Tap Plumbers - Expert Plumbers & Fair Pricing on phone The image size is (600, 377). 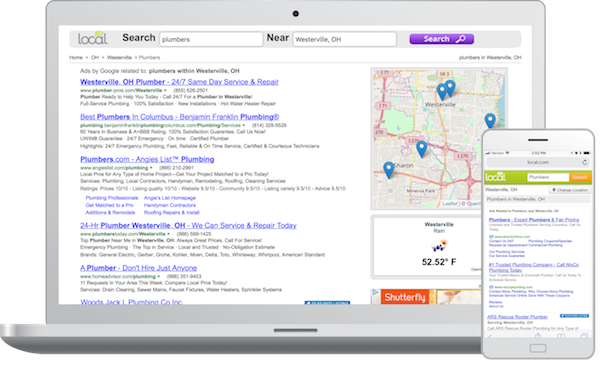click(534, 220)
